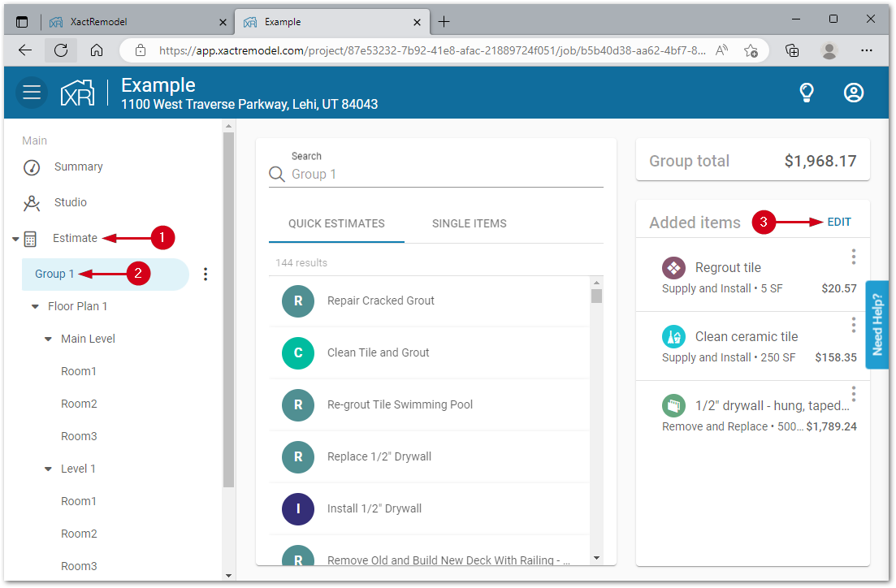Viewport: 896px width, 588px height.
Task: Open options menu for Regrout tile item
Action: [853, 257]
